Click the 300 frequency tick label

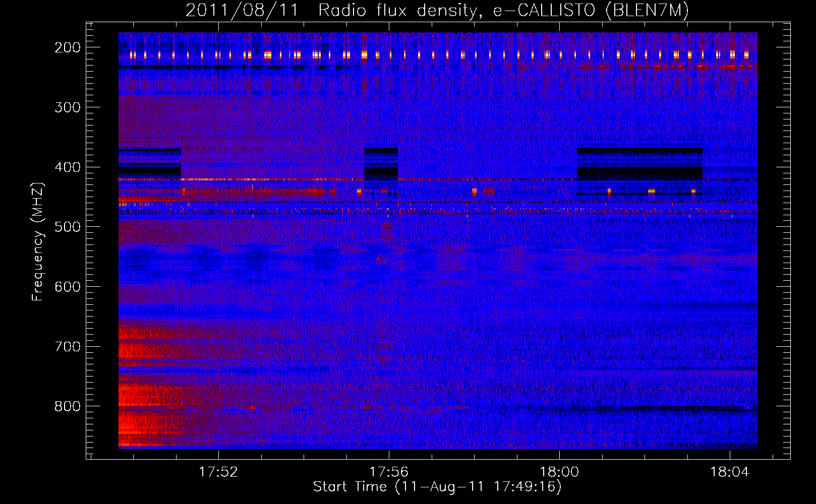[68, 107]
